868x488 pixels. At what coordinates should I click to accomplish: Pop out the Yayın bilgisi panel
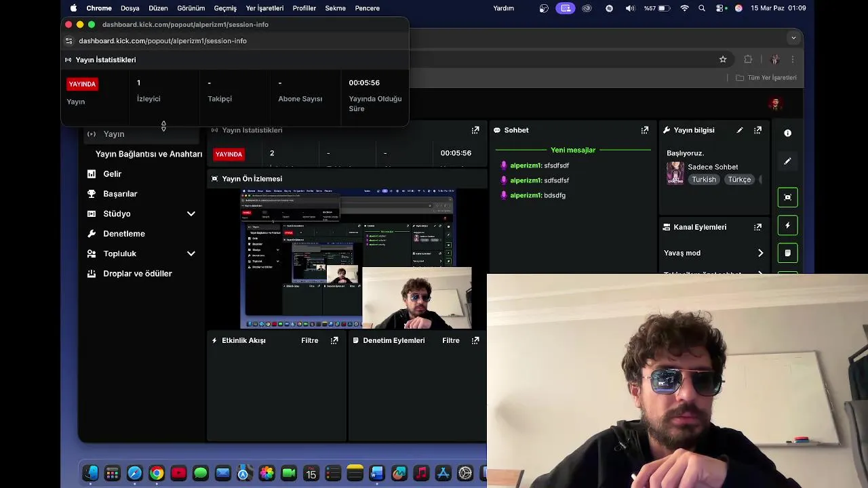(758, 130)
